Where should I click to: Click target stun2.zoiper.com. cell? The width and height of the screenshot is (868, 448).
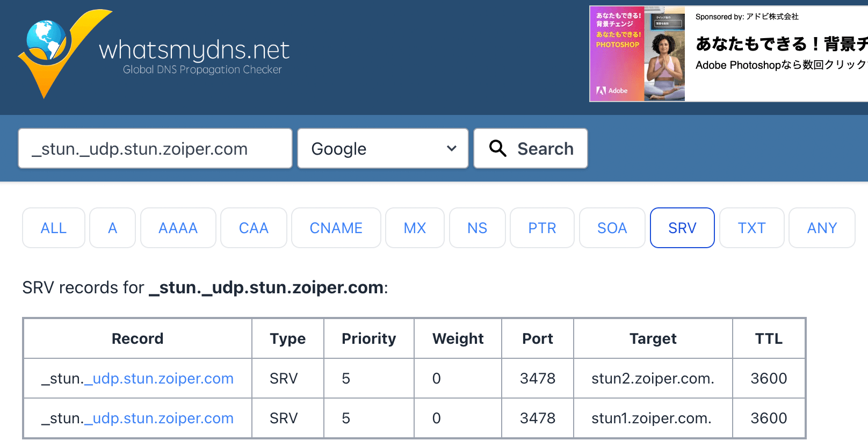coord(653,378)
